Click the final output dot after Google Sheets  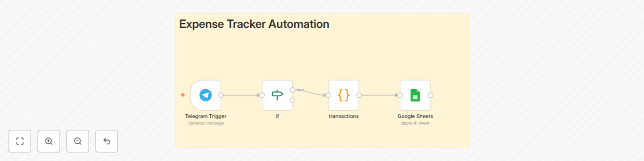pyautogui.click(x=430, y=95)
